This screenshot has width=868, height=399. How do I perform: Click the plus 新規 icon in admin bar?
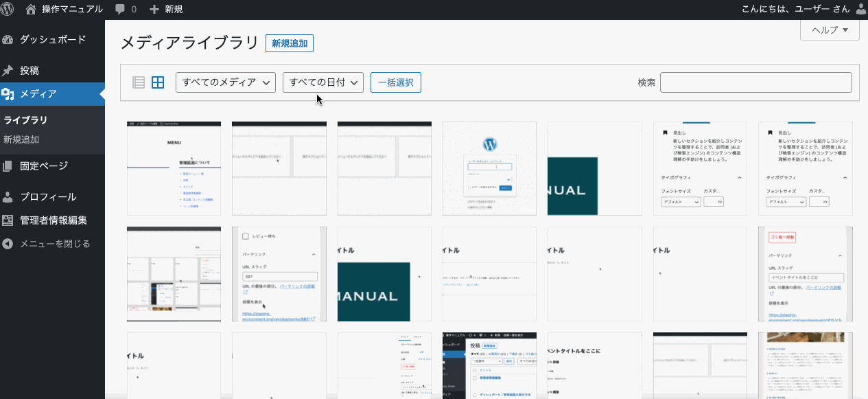(154, 10)
